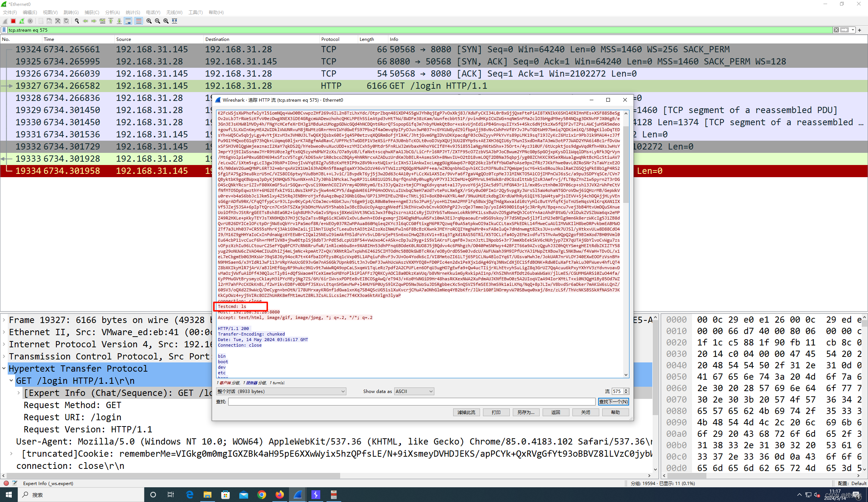Expand the Ethernet II tree node
868x502 pixels.
4,332
